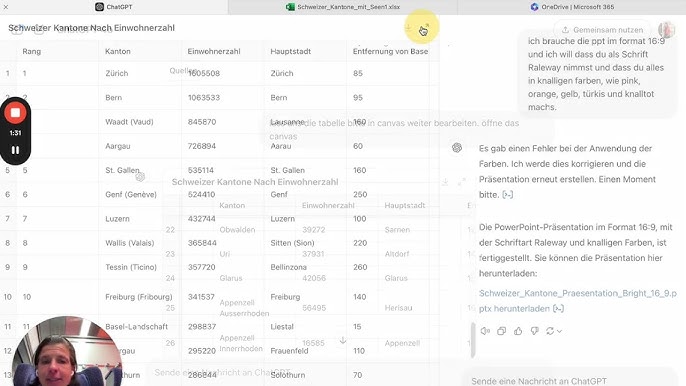The height and width of the screenshot is (386, 686).
Task: Click the 'Freiburg (Fribourg)' canton cell
Action: (139, 297)
